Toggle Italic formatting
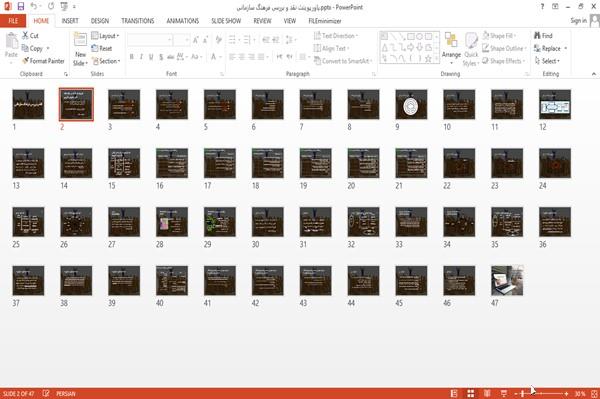600x399 pixels. click(x=141, y=57)
